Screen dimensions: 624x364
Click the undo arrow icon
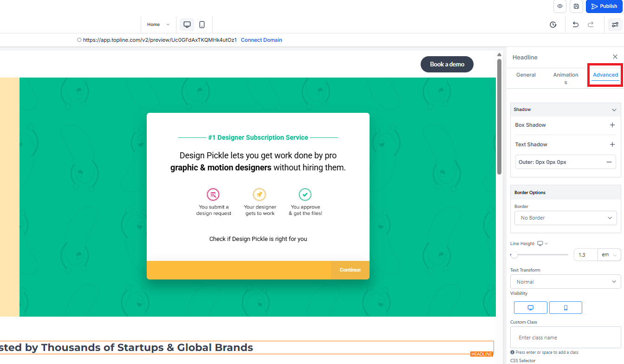pyautogui.click(x=576, y=25)
